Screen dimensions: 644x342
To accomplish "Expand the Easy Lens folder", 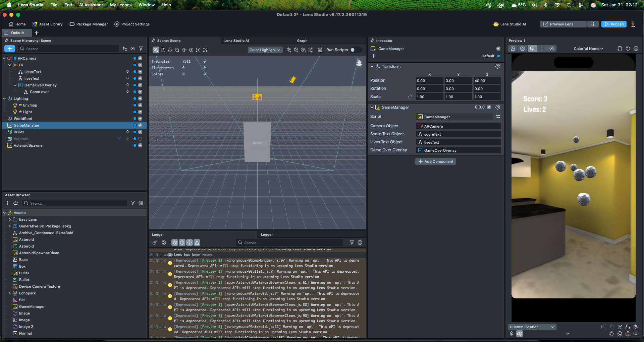I will [10, 219].
